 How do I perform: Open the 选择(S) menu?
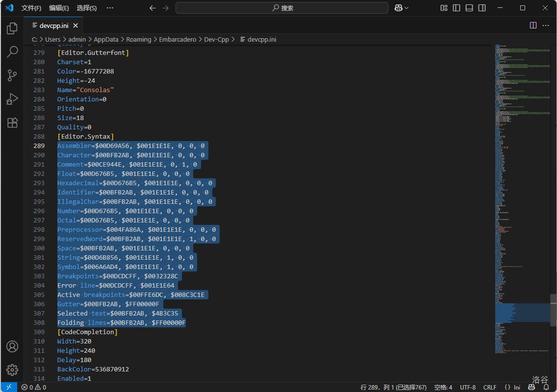click(x=87, y=8)
